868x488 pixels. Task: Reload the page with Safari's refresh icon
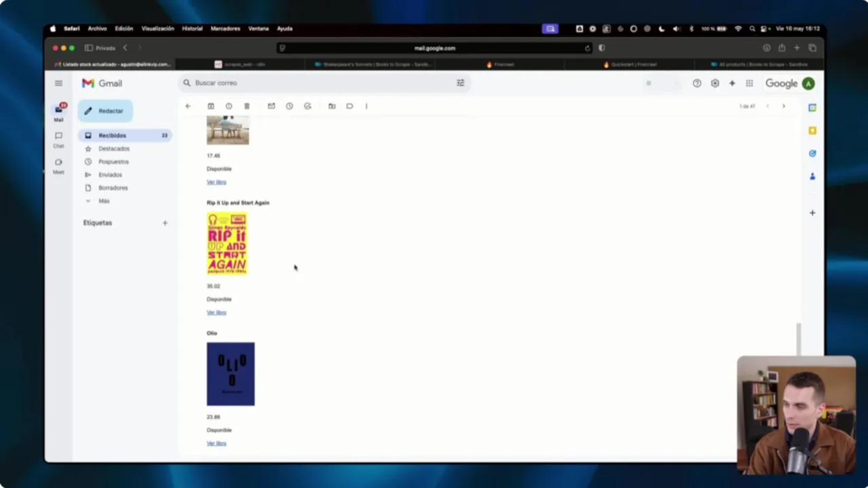587,48
